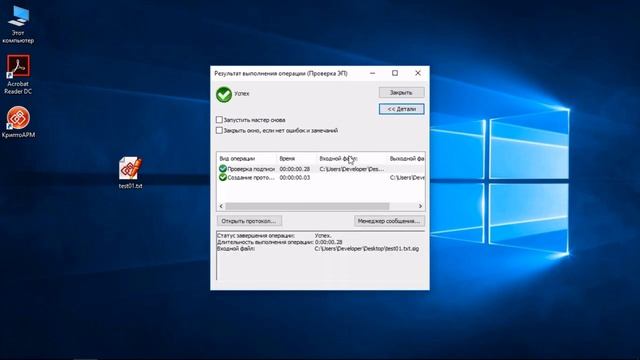Click the right arrow of the horizontal scrollbar

click(x=420, y=206)
